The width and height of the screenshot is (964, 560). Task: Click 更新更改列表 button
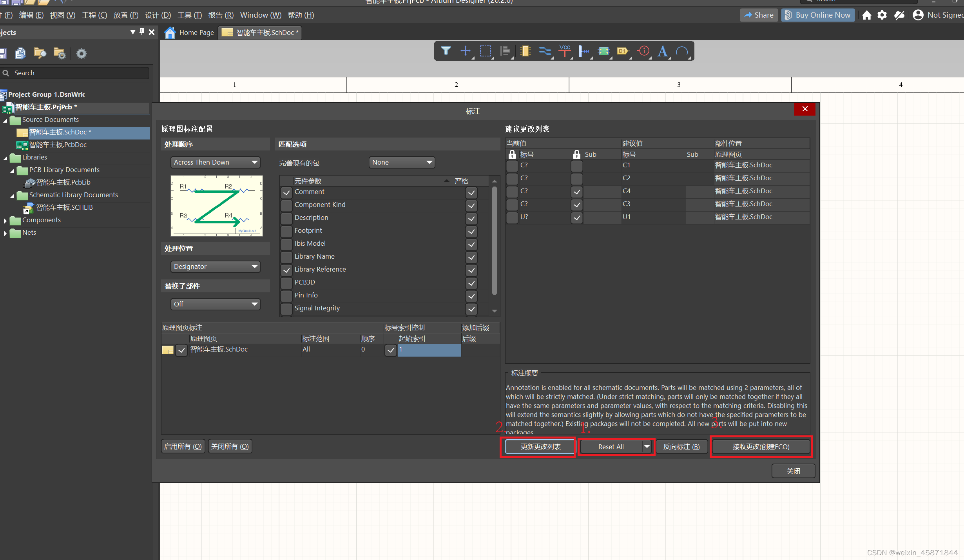538,446
